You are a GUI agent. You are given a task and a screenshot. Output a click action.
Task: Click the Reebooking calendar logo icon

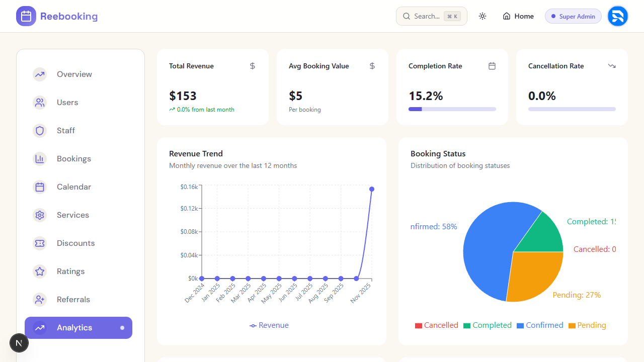[26, 16]
